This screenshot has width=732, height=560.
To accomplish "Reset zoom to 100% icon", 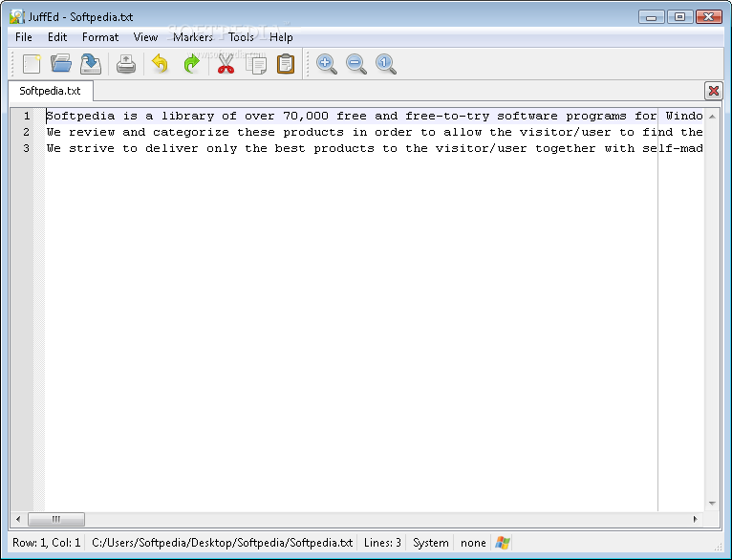I will tap(386, 64).
